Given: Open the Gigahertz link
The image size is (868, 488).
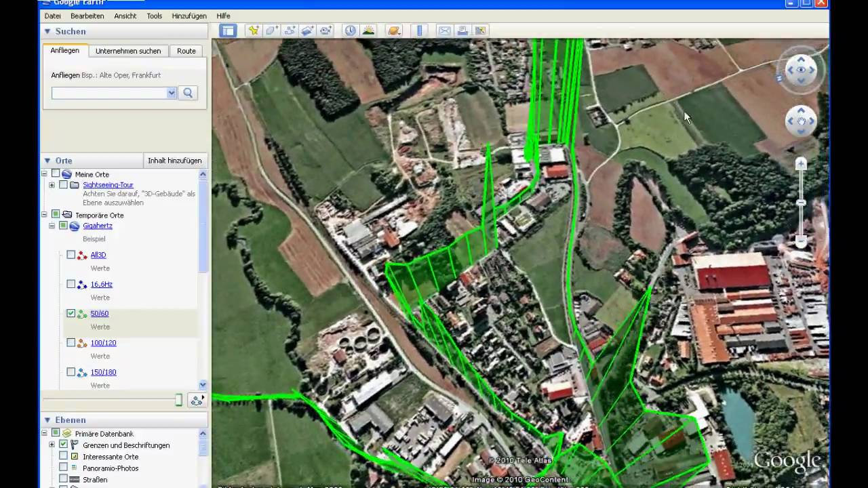Looking at the screenshot, I should (x=98, y=226).
